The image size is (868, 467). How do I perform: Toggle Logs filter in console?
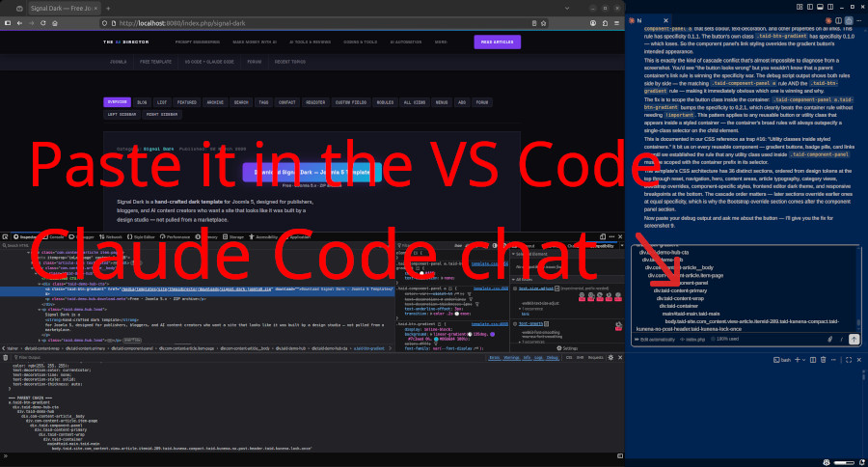538,358
